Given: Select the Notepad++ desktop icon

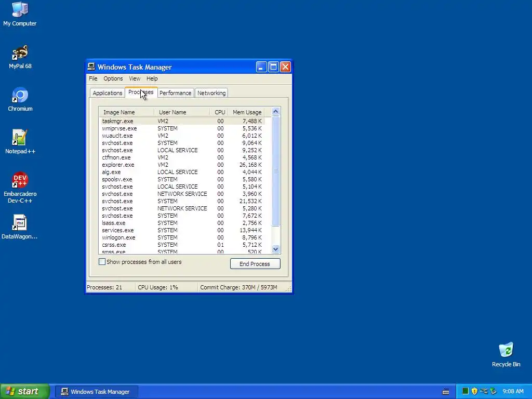Looking at the screenshot, I should (x=20, y=141).
